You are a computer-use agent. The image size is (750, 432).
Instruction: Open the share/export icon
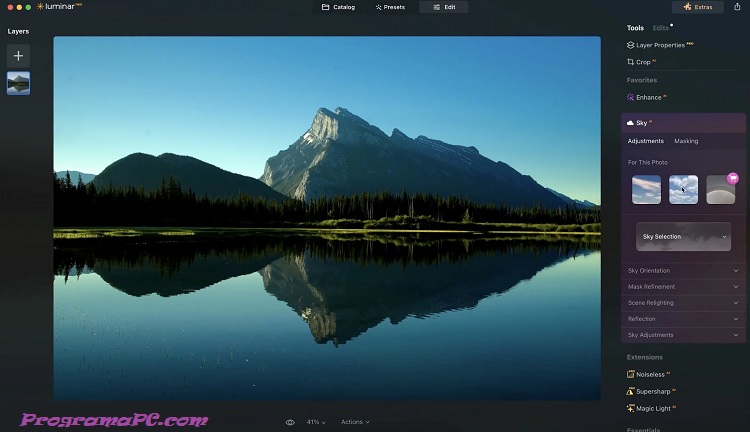[737, 7]
